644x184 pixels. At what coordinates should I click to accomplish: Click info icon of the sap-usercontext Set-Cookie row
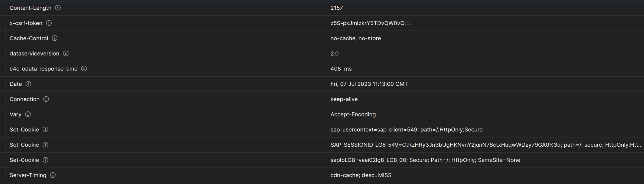point(45,130)
